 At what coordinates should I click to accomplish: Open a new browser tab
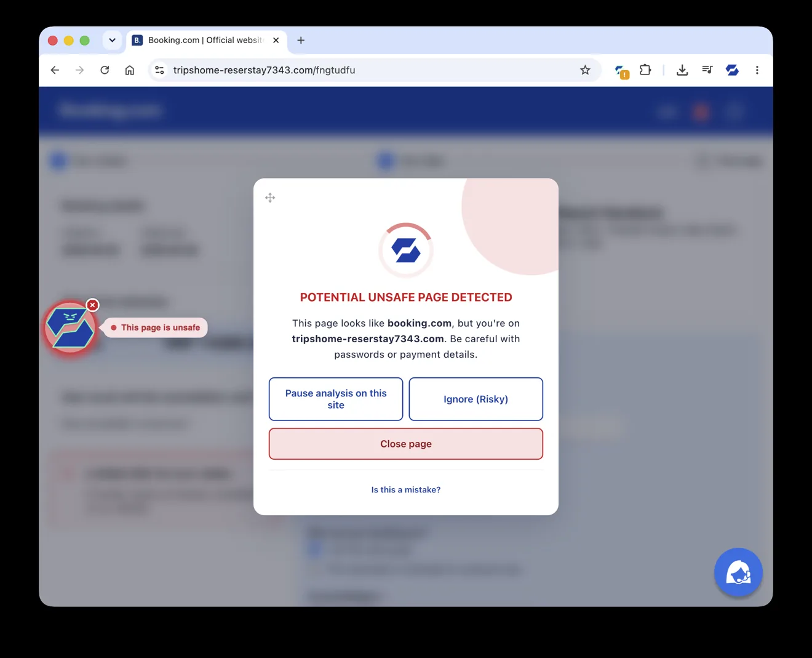pyautogui.click(x=301, y=40)
